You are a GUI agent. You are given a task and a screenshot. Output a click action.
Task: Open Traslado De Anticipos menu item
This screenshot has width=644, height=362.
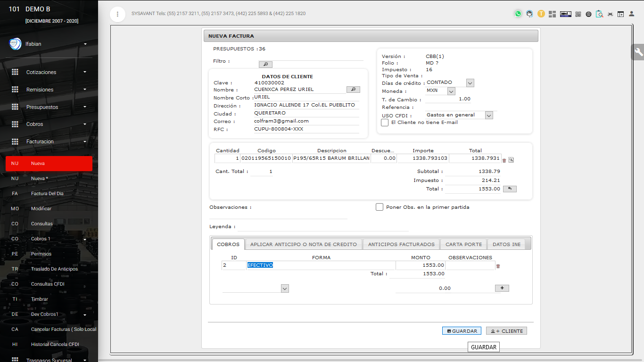[49, 269]
